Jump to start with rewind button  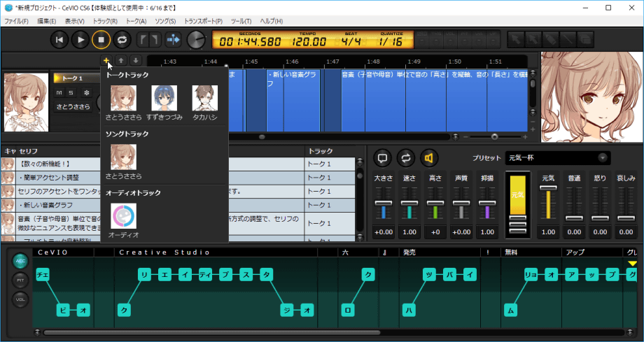coord(59,40)
